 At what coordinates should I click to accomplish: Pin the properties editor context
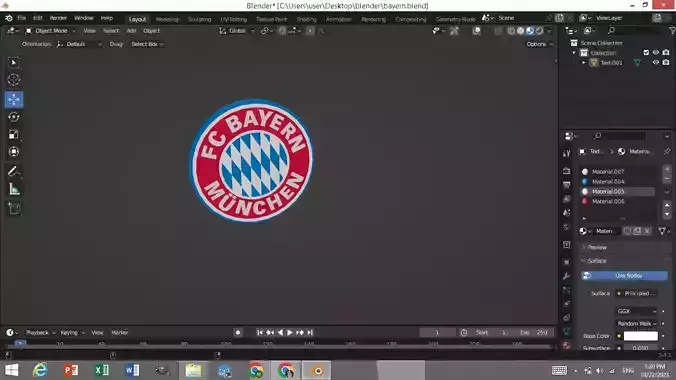tap(667, 151)
